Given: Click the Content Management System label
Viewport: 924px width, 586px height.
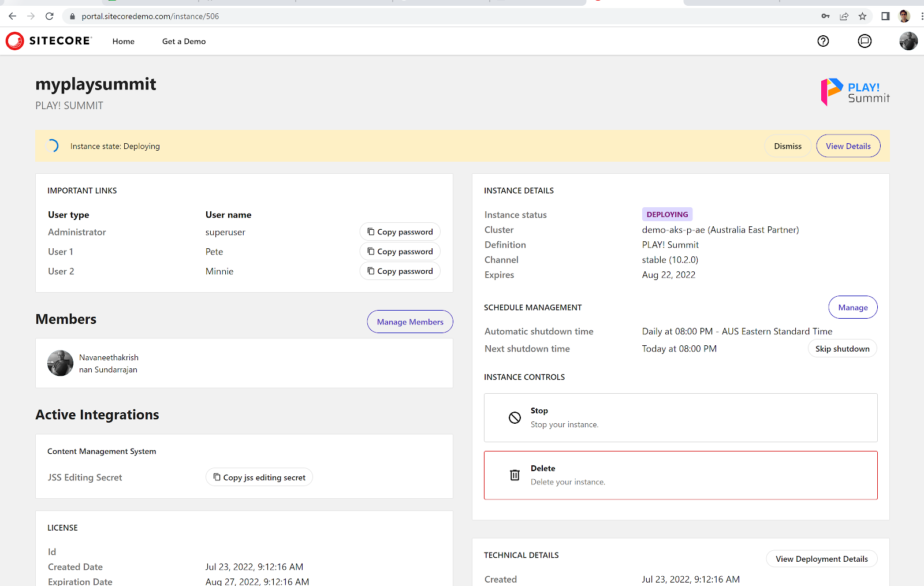Looking at the screenshot, I should [x=102, y=451].
